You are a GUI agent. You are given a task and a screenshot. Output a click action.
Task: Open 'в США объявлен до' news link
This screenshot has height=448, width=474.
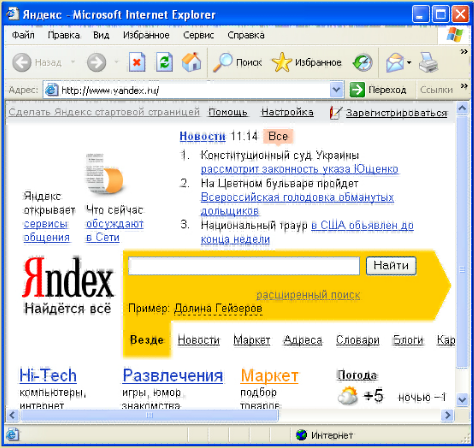pyautogui.click(x=362, y=225)
